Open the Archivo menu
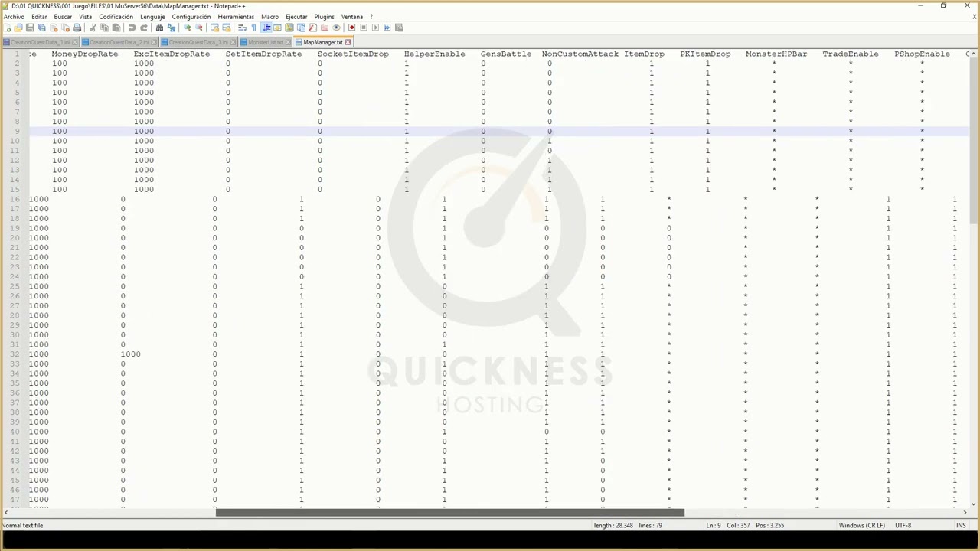The image size is (980, 551). click(14, 17)
